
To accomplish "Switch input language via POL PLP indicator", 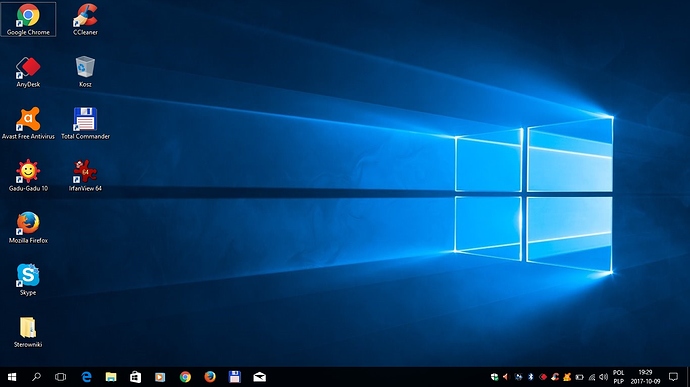I will [x=619, y=377].
